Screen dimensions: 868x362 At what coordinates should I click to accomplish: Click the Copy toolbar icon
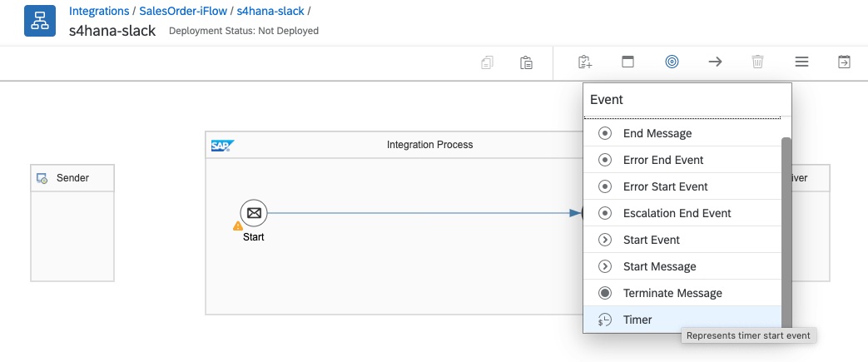487,62
